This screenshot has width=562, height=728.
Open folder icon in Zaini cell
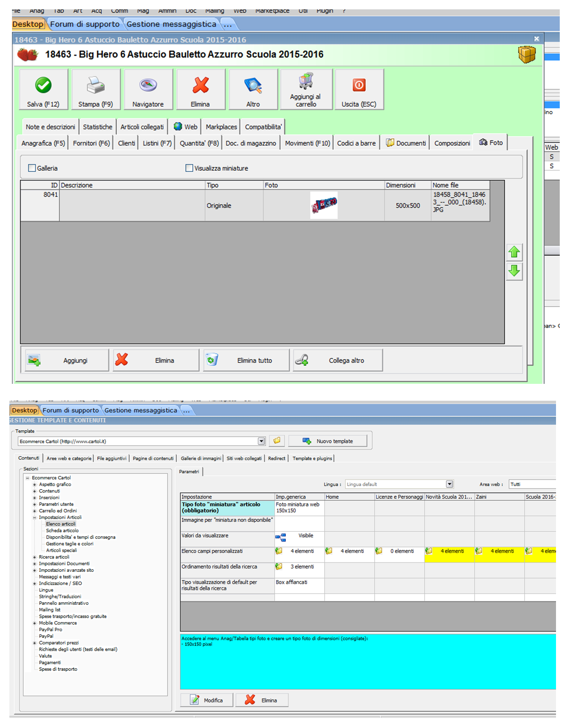tap(479, 551)
